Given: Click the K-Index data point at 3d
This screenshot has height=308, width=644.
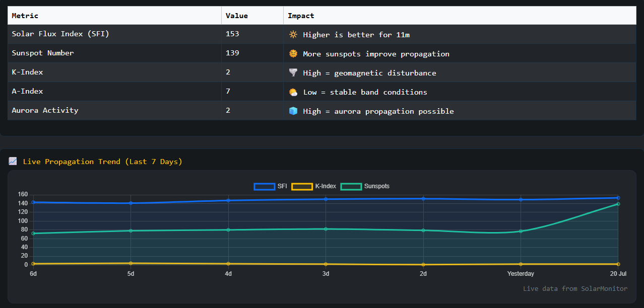Looking at the screenshot, I should [326, 264].
